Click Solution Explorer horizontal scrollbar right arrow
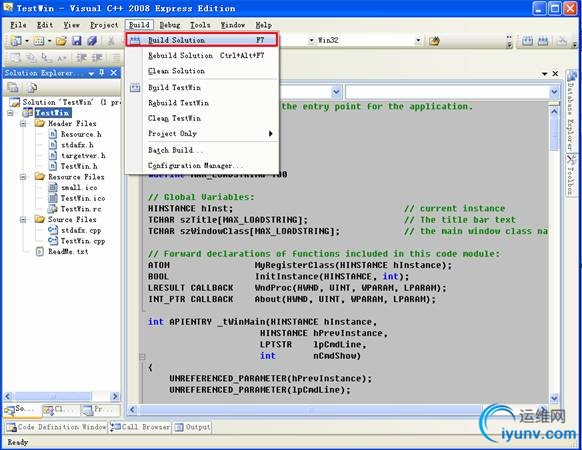Viewport: 582px width, 450px height. [115, 396]
